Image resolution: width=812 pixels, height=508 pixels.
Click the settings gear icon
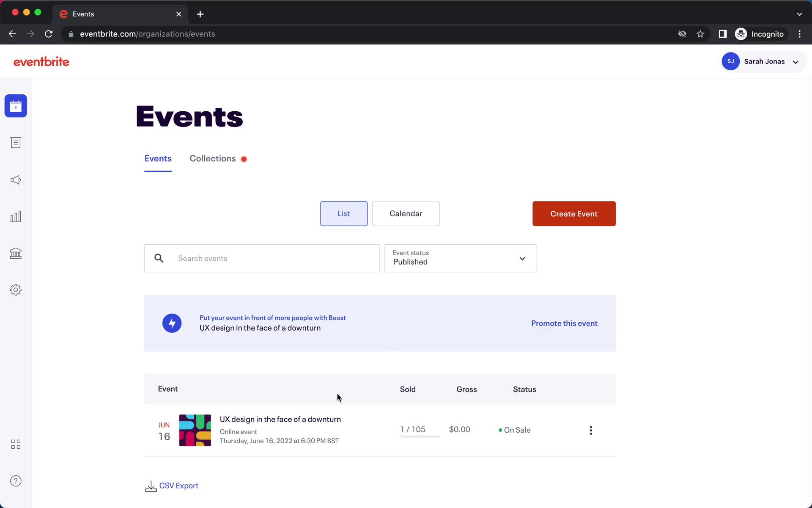[16, 289]
